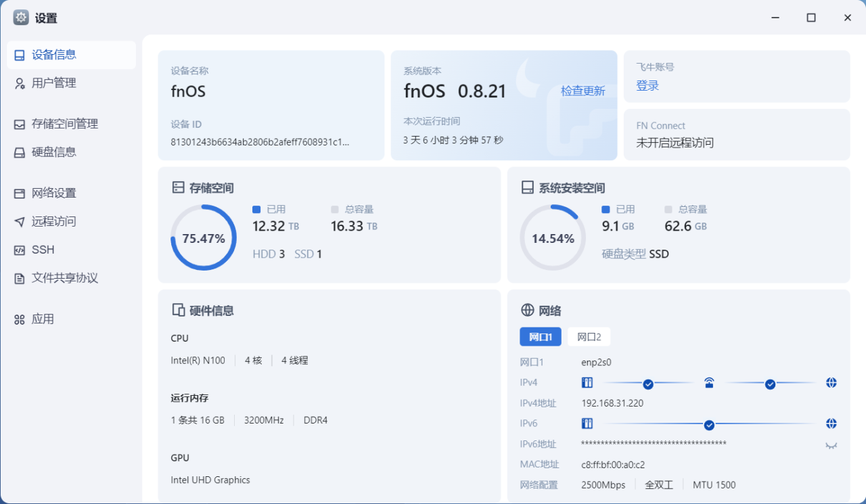This screenshot has width=866, height=504.
Task: Click 检查更新 to check for updates
Action: click(x=583, y=91)
